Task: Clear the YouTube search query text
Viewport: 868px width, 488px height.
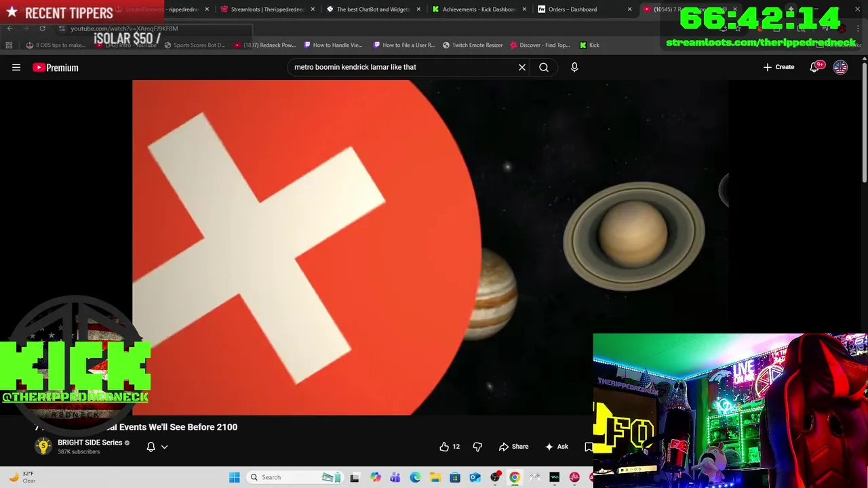Action: point(522,67)
